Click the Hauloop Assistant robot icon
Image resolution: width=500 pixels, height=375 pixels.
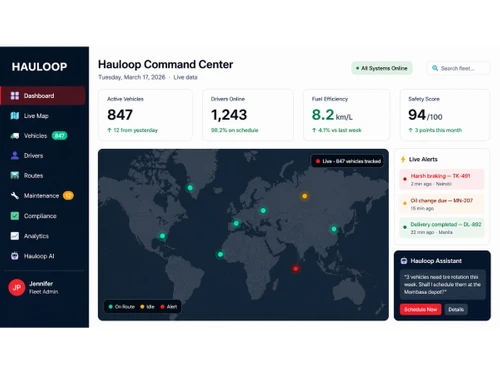(404, 261)
